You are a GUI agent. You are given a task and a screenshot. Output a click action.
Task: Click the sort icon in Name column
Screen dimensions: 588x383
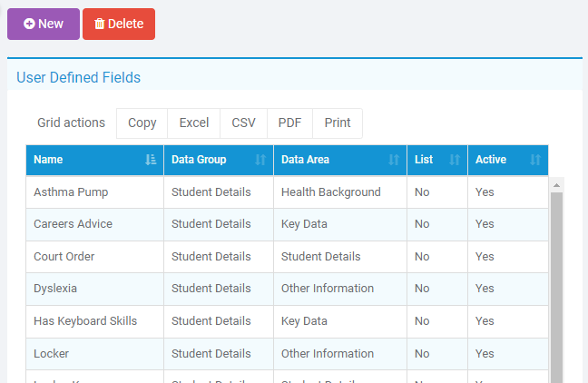(x=151, y=160)
